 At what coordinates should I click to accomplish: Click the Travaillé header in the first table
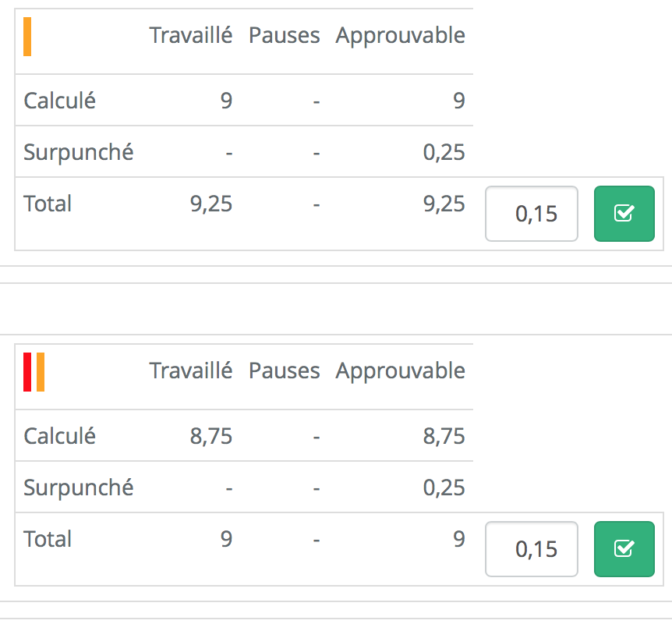click(191, 35)
